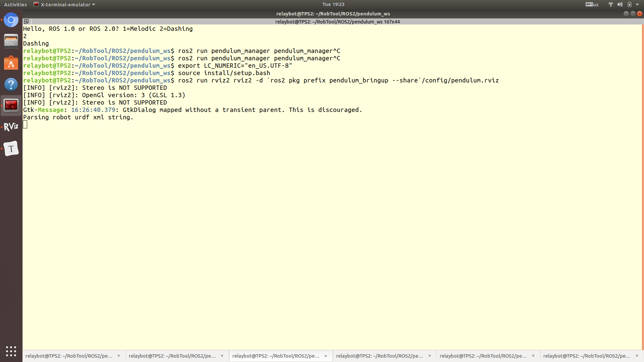The image size is (644, 362).
Task: Close the last terminal tab
Action: pyautogui.click(x=637, y=356)
